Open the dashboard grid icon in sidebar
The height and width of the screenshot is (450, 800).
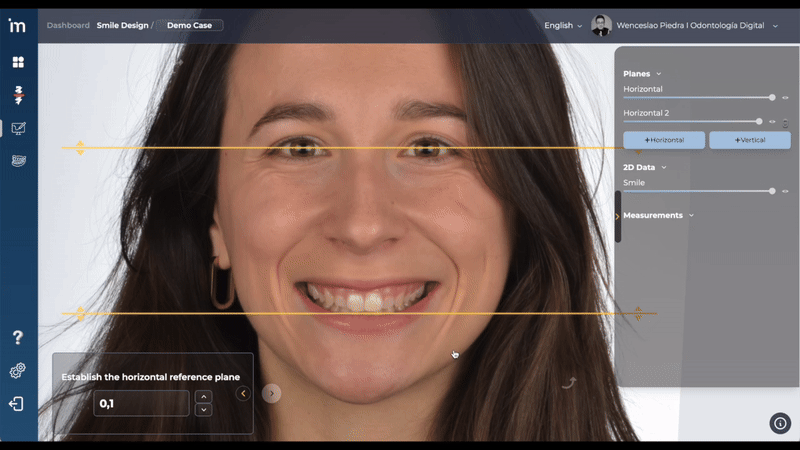pos(18,62)
